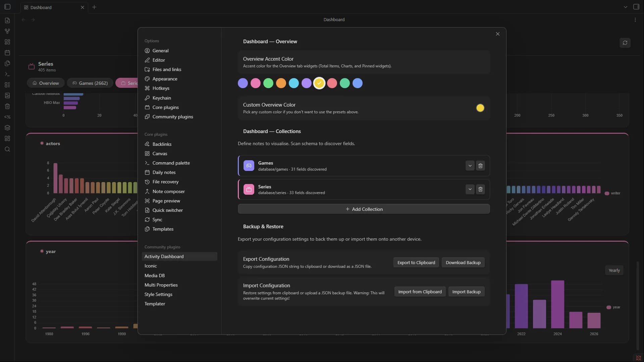Screen dimensions: 644x362
Task: Click the navigate back arrow
Action: [x=23, y=20]
